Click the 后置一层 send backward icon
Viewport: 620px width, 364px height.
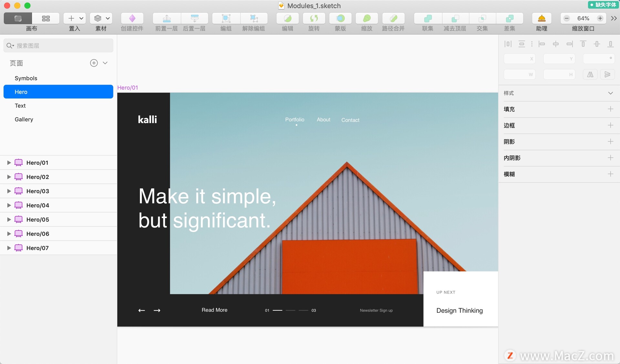(194, 18)
